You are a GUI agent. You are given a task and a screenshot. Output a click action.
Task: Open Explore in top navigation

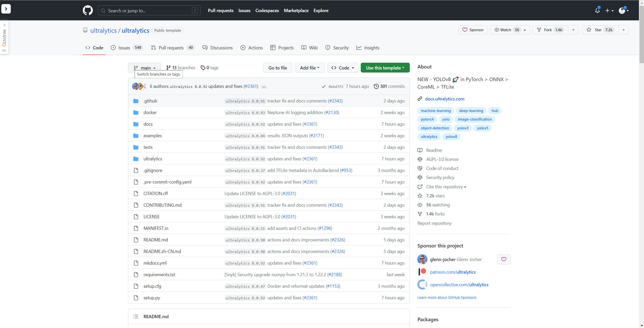[x=321, y=11]
